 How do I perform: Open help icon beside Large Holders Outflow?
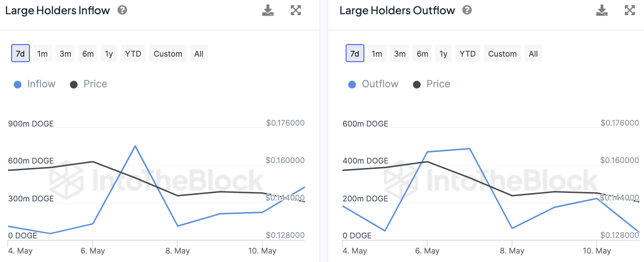[x=467, y=10]
